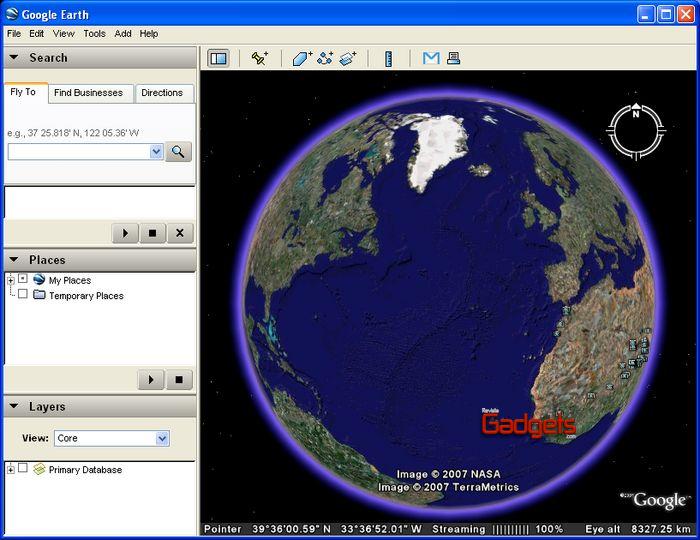Collapse the Layers panel
This screenshot has height=540, width=700.
[14, 407]
